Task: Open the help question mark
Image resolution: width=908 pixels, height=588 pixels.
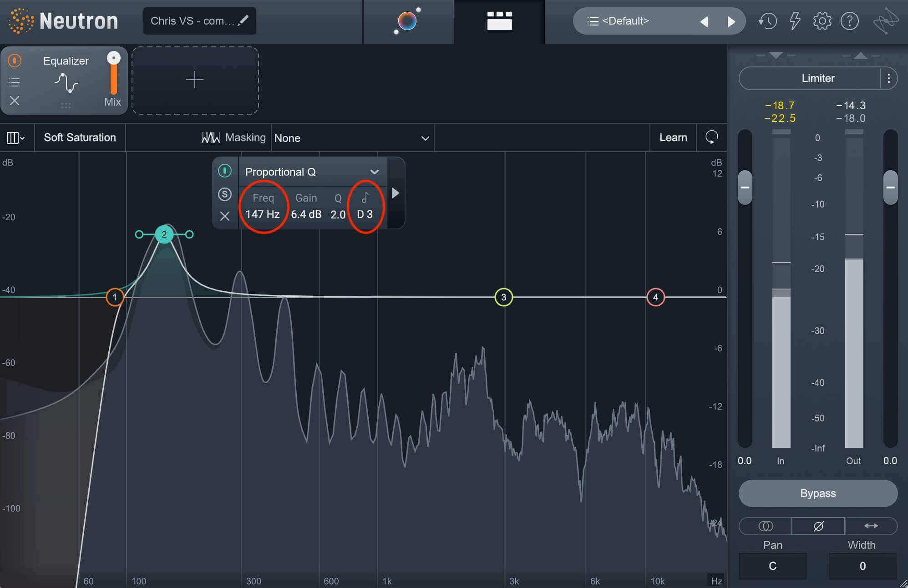Action: coord(849,21)
